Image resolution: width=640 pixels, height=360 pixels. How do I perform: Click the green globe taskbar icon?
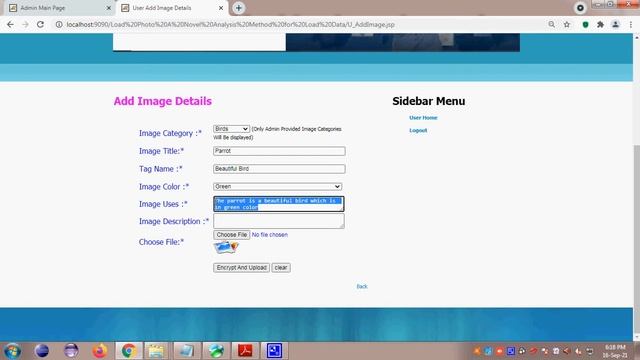click(x=216, y=351)
